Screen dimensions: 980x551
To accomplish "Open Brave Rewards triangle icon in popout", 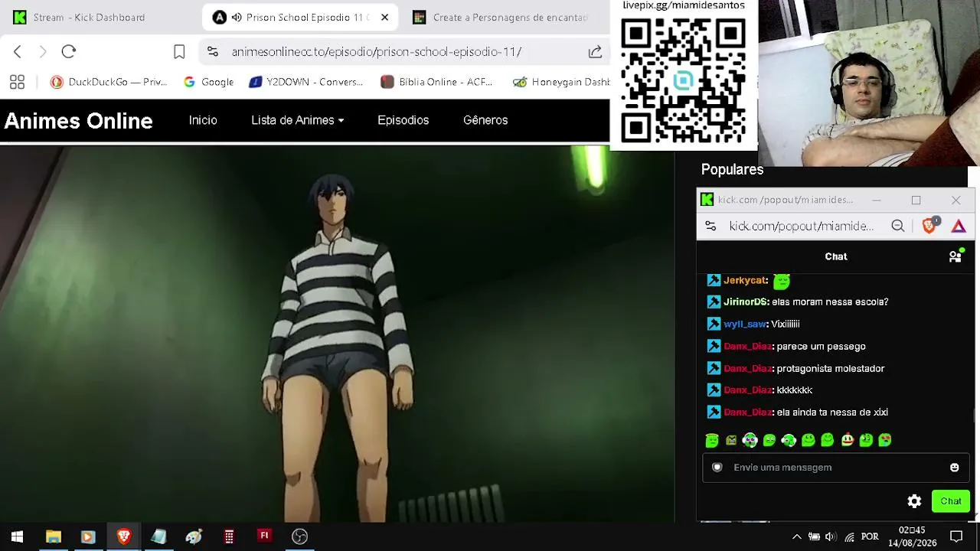I will click(x=959, y=226).
